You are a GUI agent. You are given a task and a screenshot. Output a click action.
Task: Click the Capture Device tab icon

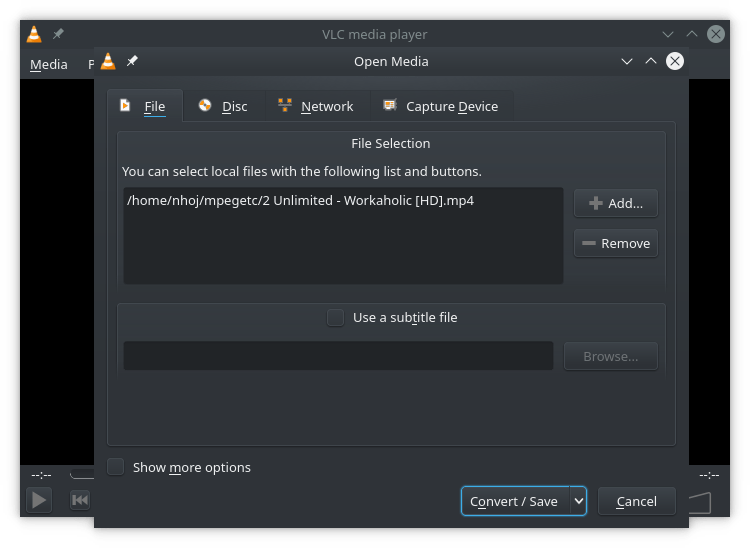390,105
